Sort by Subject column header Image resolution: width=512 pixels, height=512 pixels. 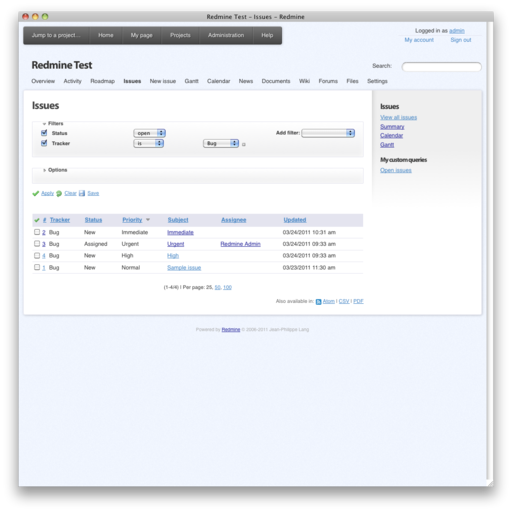178,220
